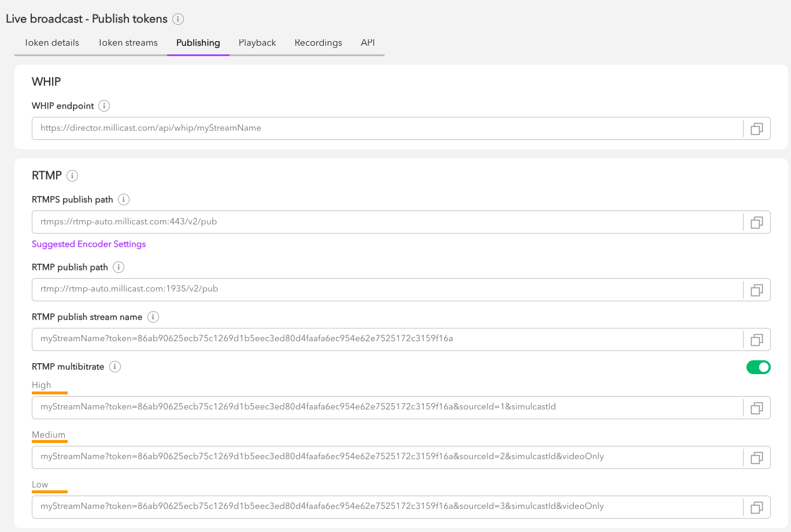The image size is (791, 532).
Task: Switch to the Token streams tab
Action: 128,43
